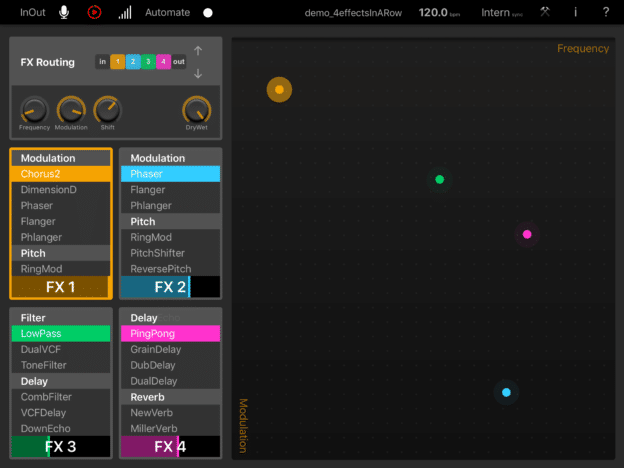Image resolution: width=624 pixels, height=468 pixels.
Task: Tap the FX 4 slot bar
Action: click(170, 447)
